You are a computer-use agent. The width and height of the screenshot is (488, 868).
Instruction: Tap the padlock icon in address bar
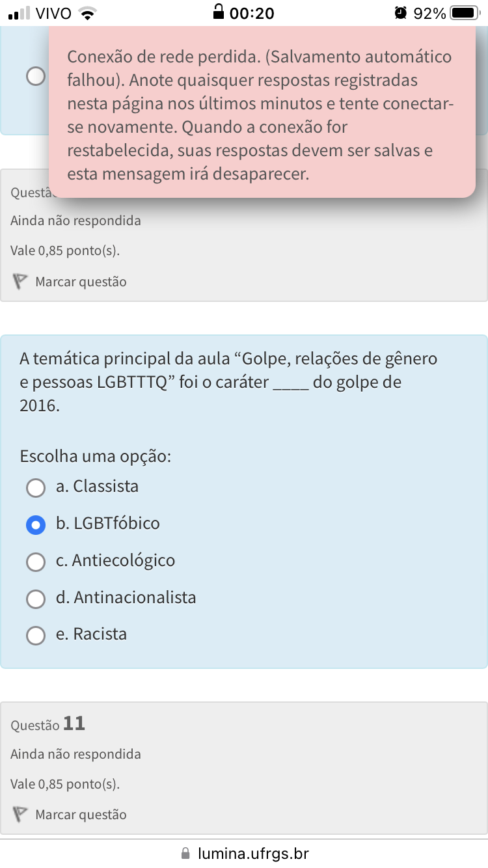click(x=186, y=853)
